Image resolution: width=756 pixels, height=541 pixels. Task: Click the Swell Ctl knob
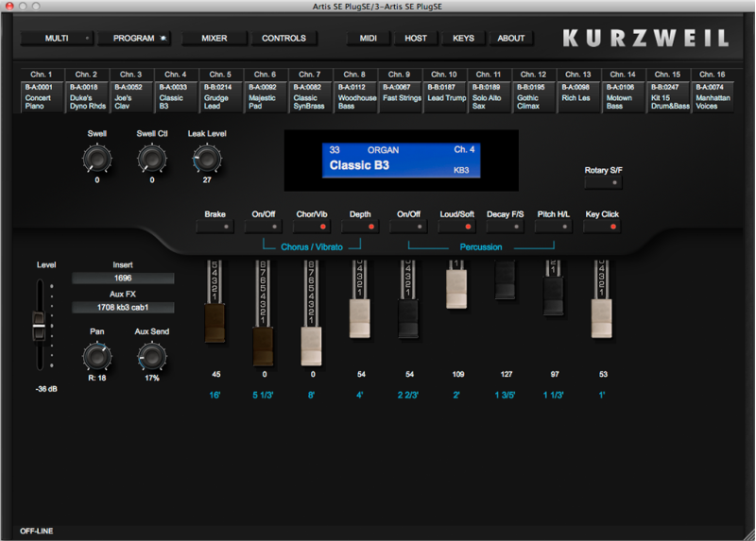point(151,159)
